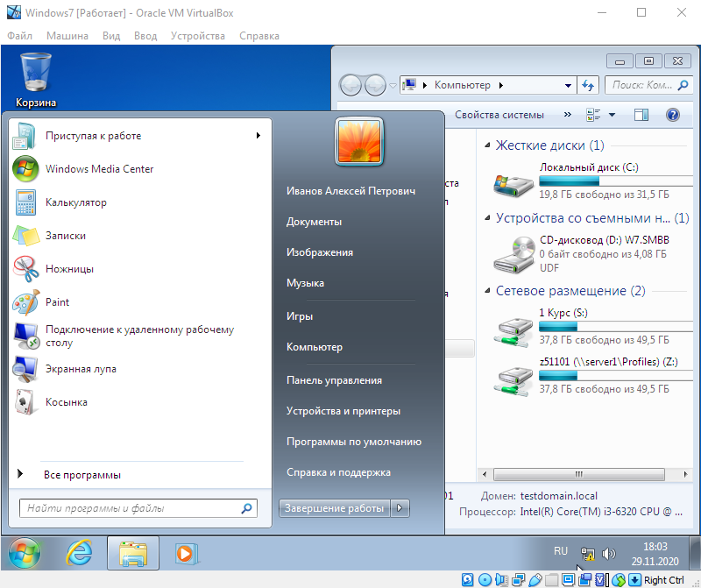This screenshot has width=701, height=588.
Task: Open Косынка solitaire game
Action: 66,402
